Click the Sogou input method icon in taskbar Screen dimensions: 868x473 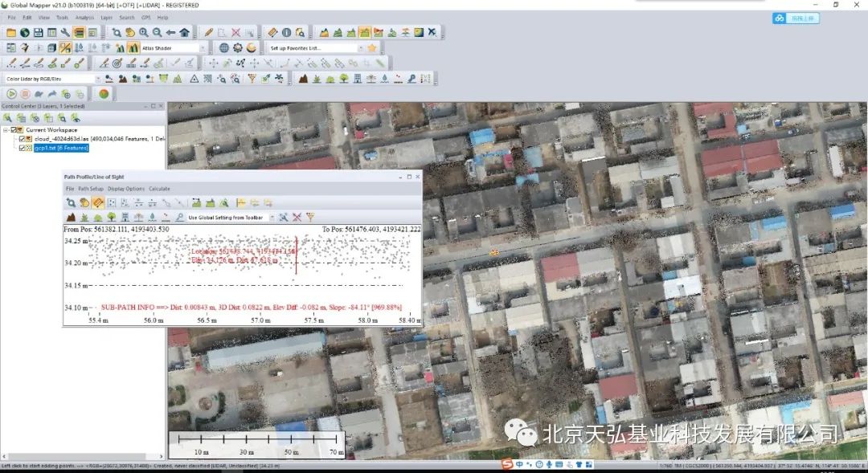tap(507, 464)
